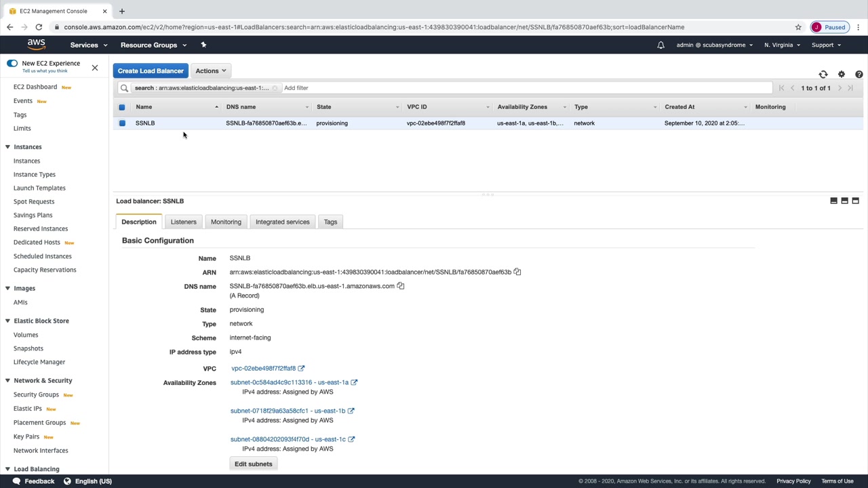Go to Security Groups
This screenshot has width=868, height=488.
pyautogui.click(x=36, y=394)
